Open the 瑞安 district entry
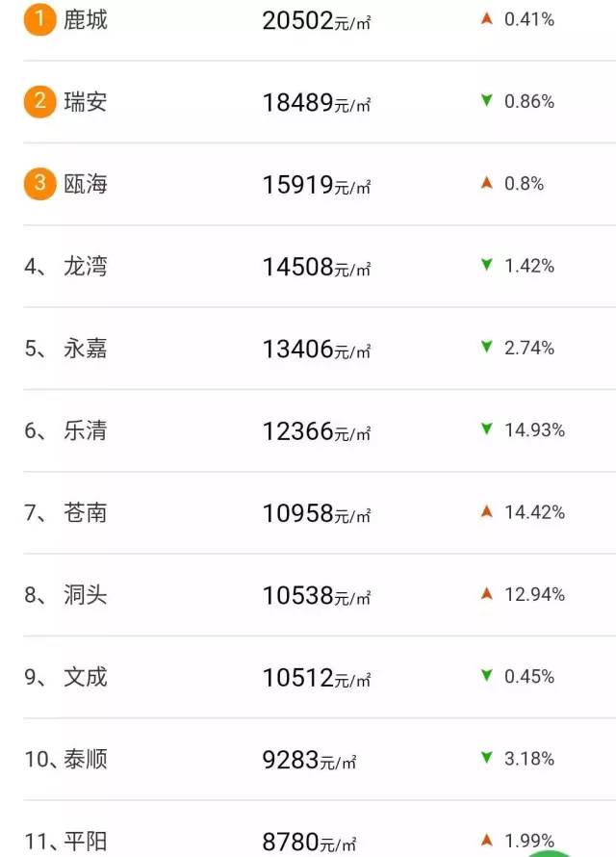Image resolution: width=616 pixels, height=857 pixels. pos(86,101)
